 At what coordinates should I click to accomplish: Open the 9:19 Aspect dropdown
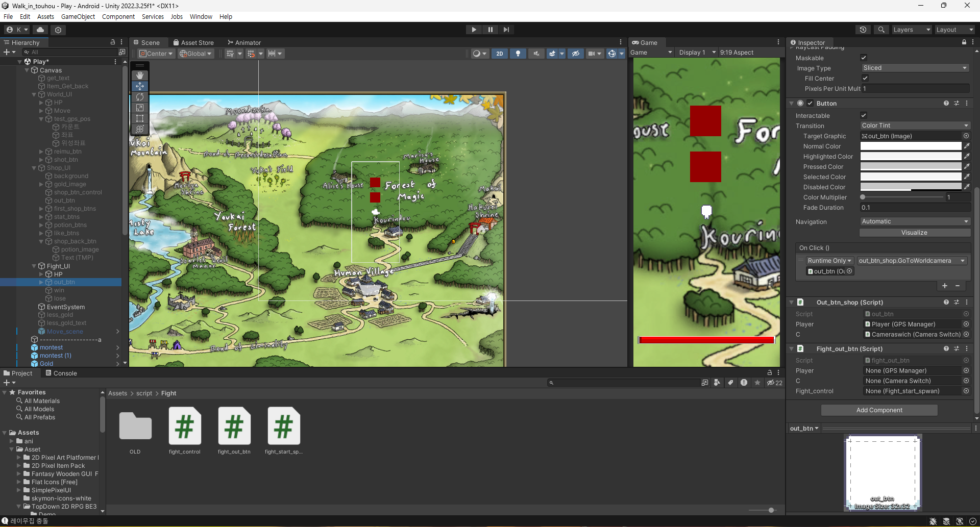[737, 53]
